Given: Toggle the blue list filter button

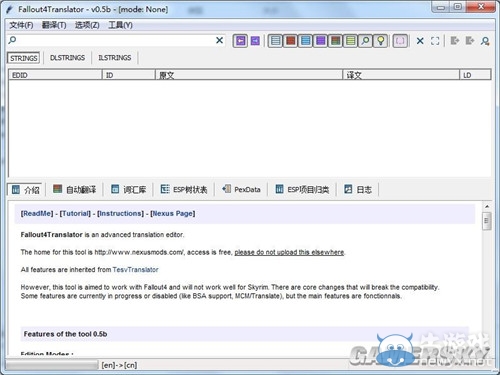Looking at the screenshot, I should pyautogui.click(x=305, y=41).
